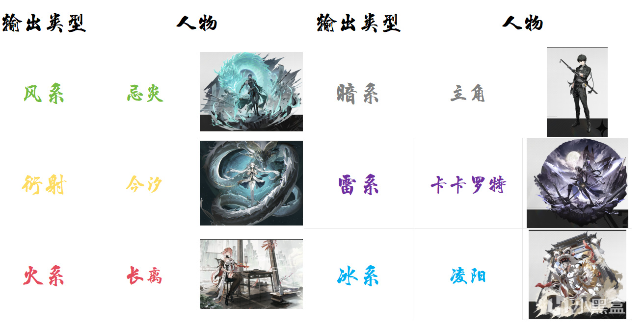The width and height of the screenshot is (644, 327).
Task: Select the gray 主角 character name
Action: [x=468, y=93]
